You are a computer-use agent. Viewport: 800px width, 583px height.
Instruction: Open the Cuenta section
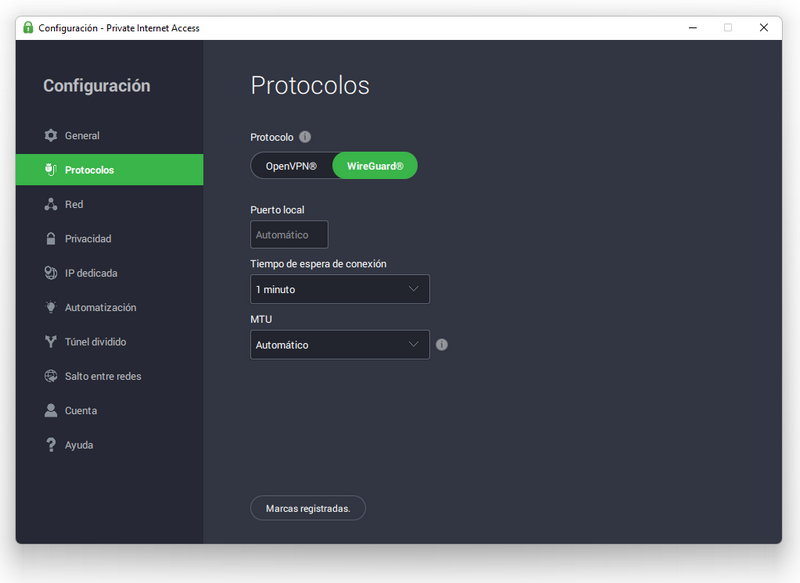tap(109, 410)
